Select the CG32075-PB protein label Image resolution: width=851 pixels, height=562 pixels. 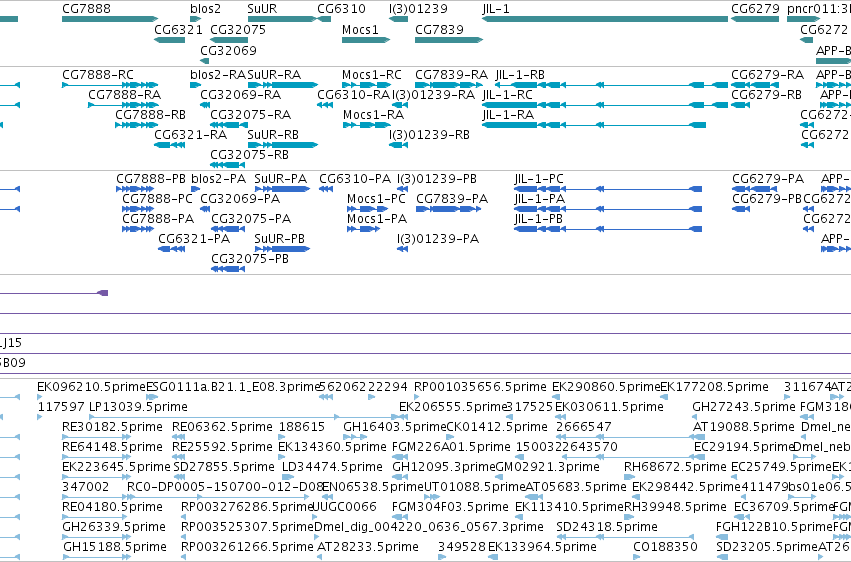pos(250,259)
